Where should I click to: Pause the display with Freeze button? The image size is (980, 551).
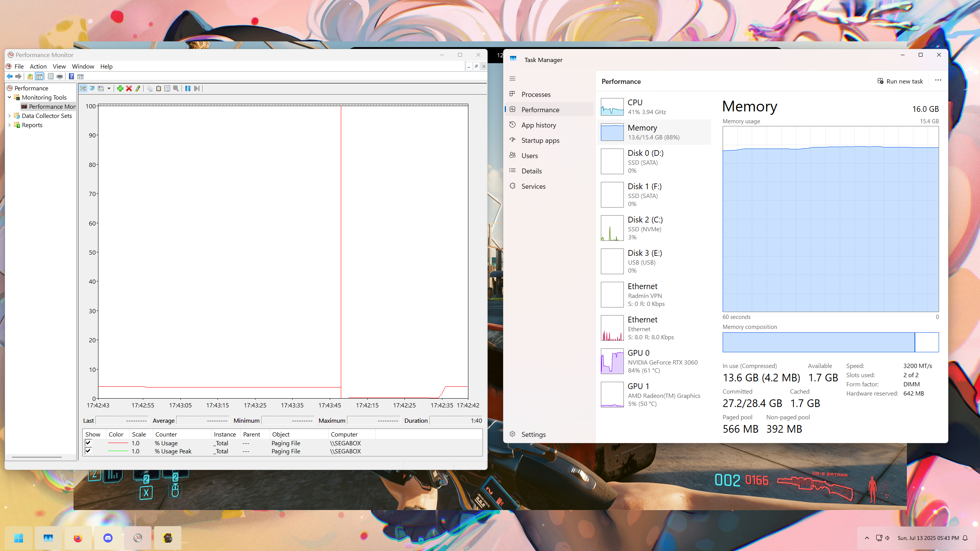click(188, 88)
